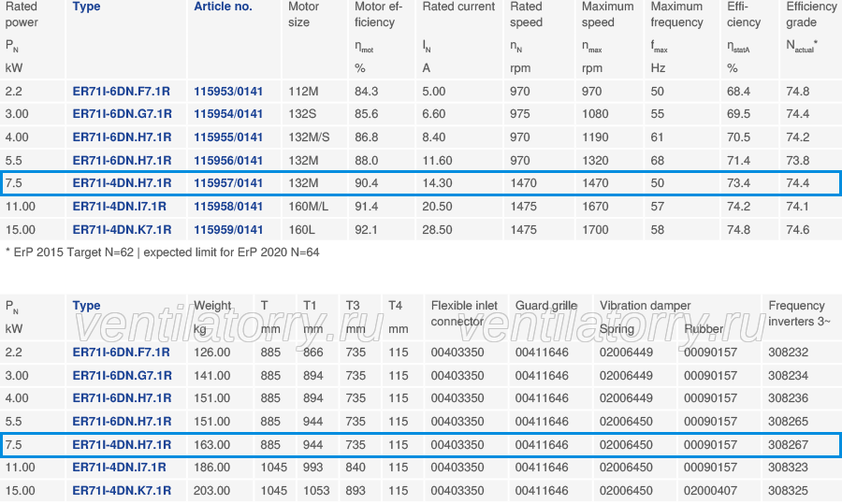The height and width of the screenshot is (504, 842).
Task: Select maximum speed value '1080'
Action: click(x=595, y=114)
